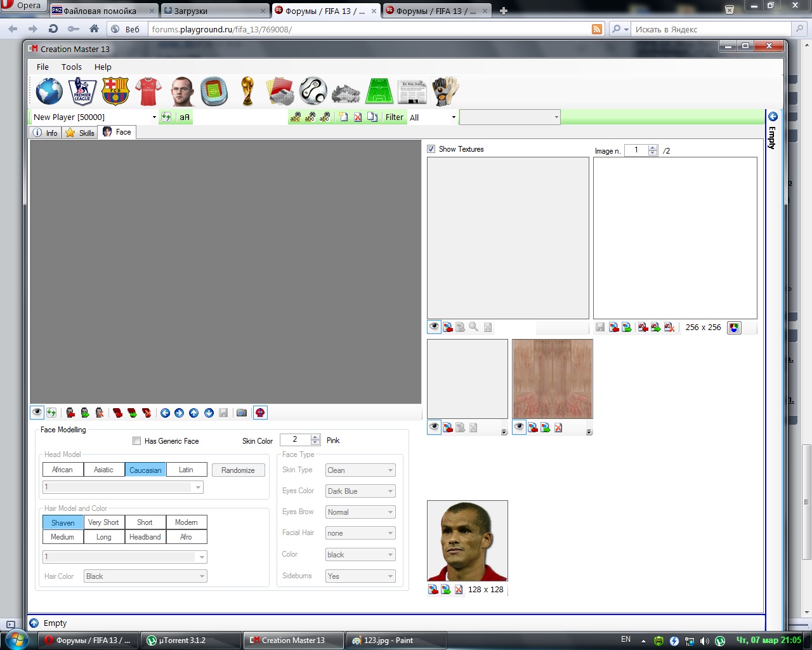Click the FC Barcelona crest icon
This screenshot has height=650, width=812.
[115, 91]
